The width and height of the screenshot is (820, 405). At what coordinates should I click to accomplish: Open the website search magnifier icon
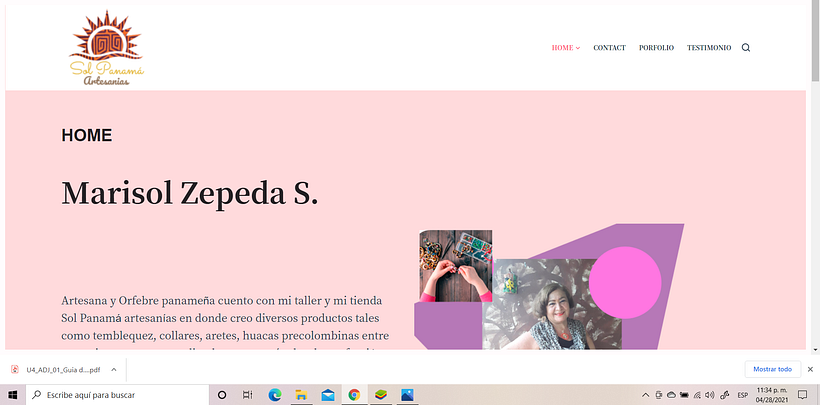[746, 48]
